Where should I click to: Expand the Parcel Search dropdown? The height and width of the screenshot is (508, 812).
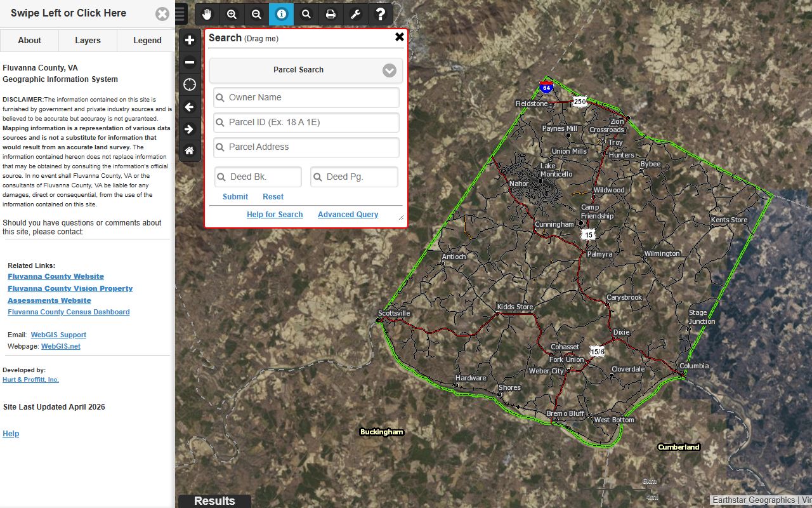306,70
